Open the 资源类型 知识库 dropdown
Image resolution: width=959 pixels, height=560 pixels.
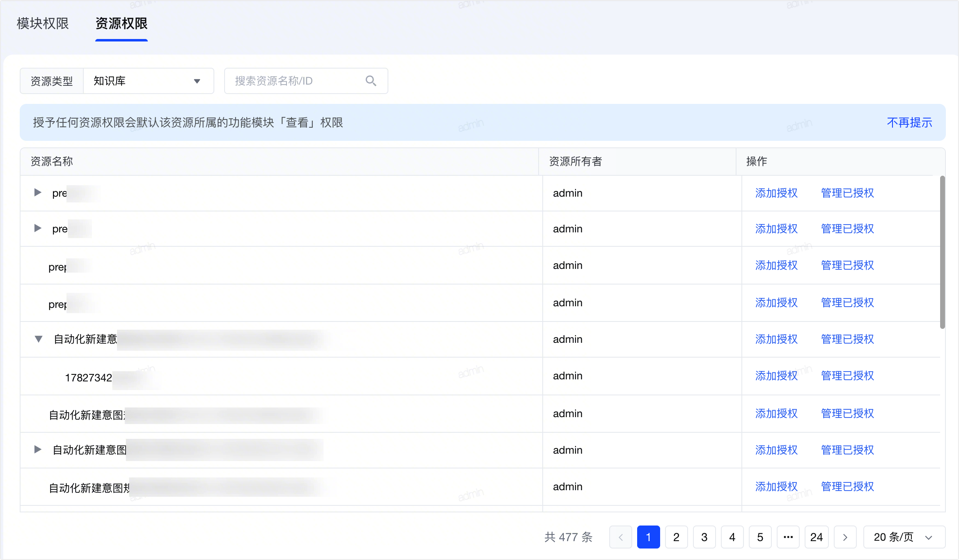[148, 81]
